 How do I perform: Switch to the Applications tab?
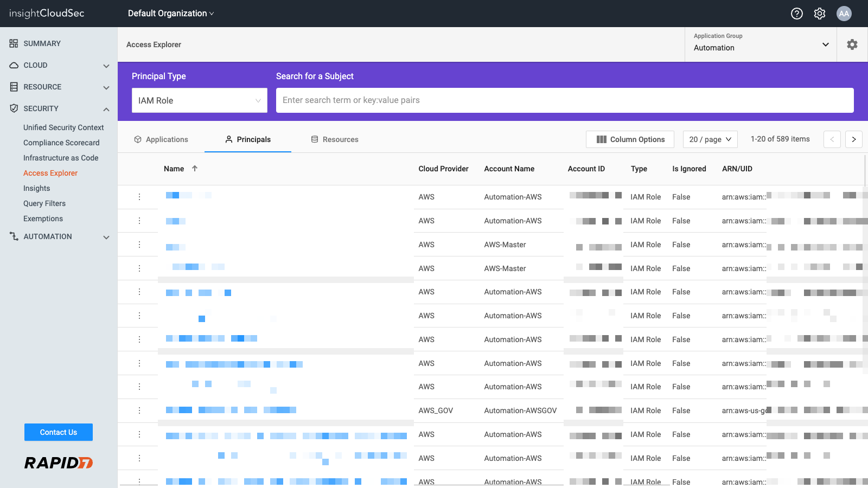click(161, 139)
